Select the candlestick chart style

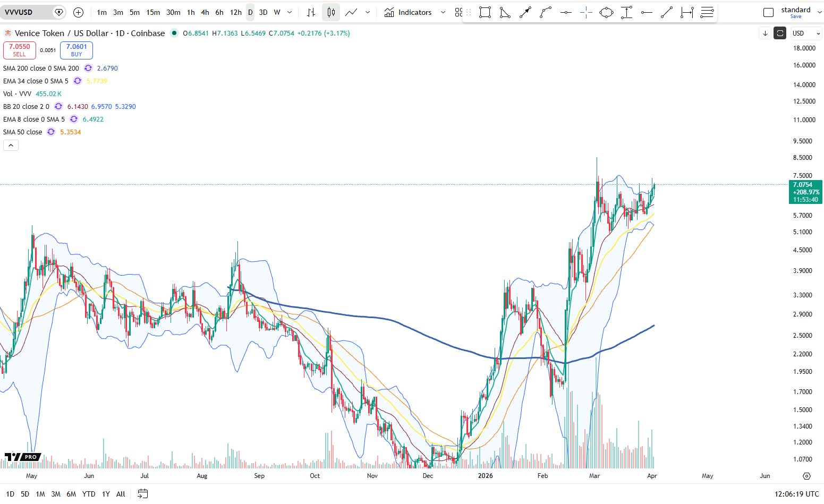coord(331,12)
